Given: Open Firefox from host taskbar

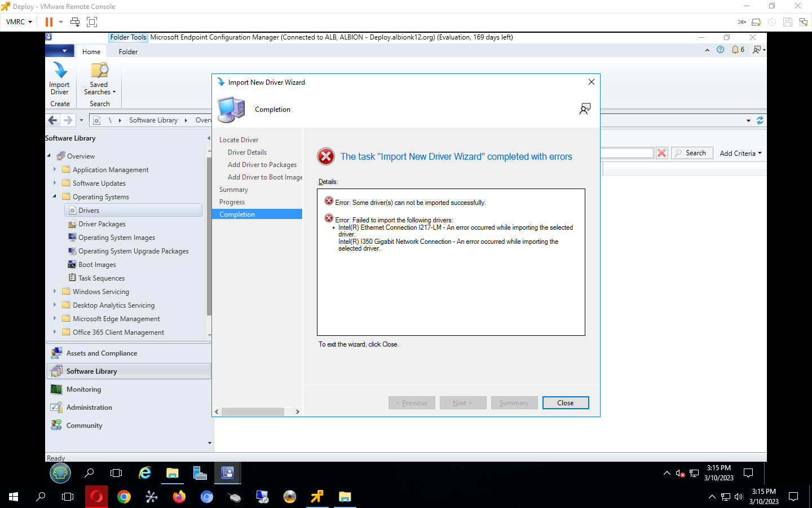Looking at the screenshot, I should [179, 497].
